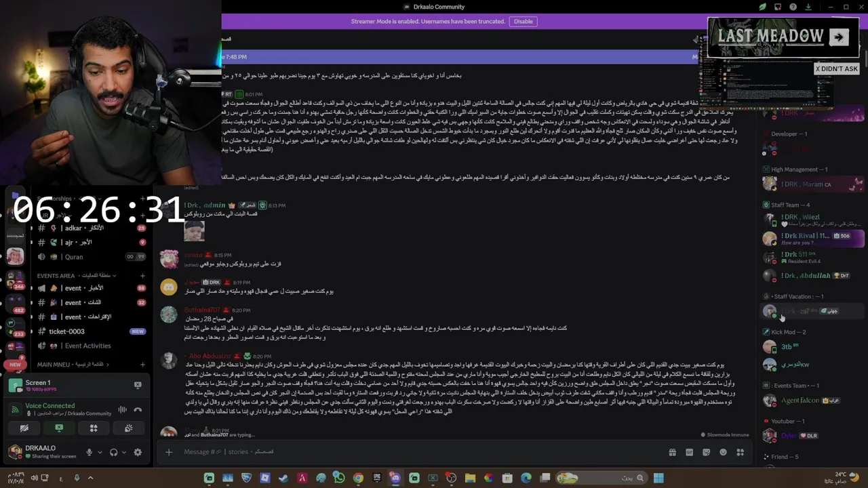Add a channel to EVENTS AREA category
This screenshot has height=488, width=868.
click(142, 276)
